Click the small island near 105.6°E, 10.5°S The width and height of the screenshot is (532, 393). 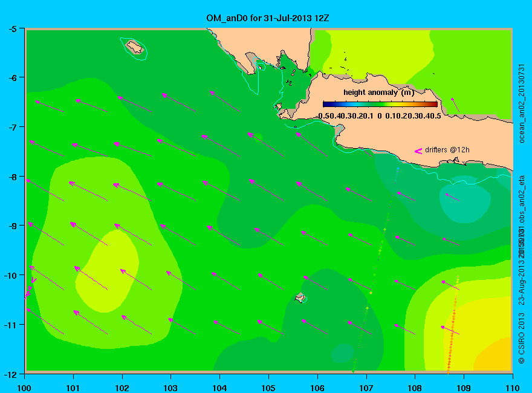click(x=300, y=298)
